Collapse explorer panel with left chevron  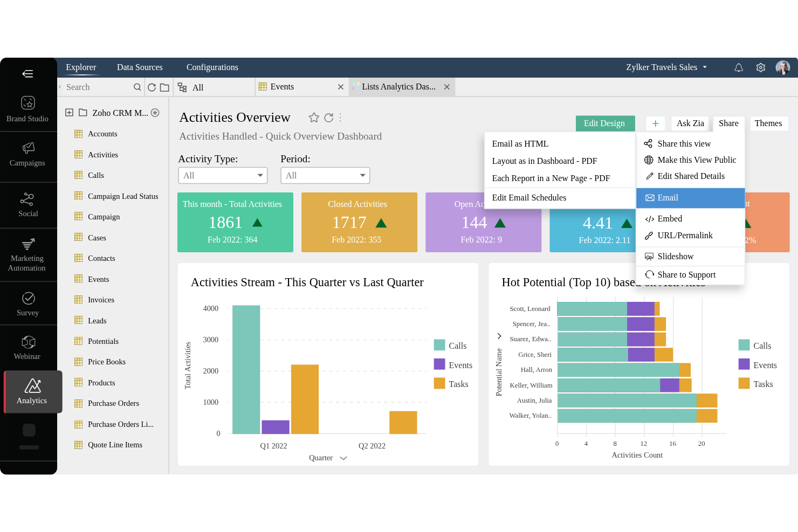click(60, 87)
